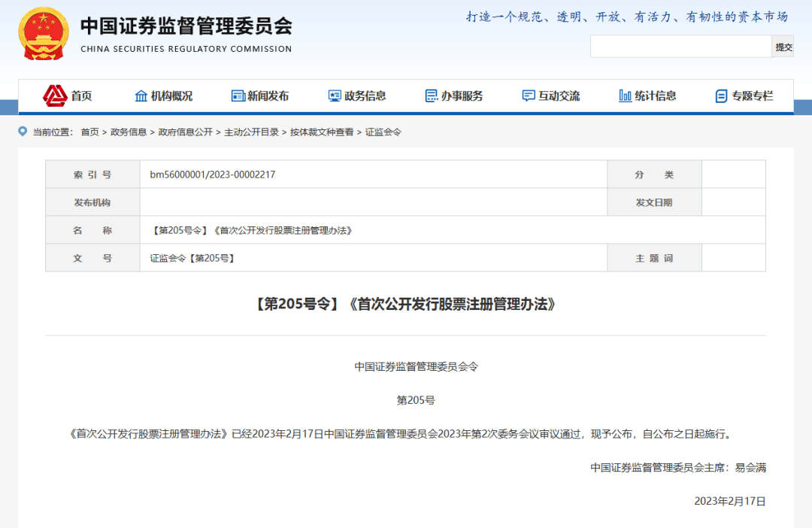Click breadcrumb link 证监会令
Screen dimensions: 812x528
pyautogui.click(x=383, y=132)
